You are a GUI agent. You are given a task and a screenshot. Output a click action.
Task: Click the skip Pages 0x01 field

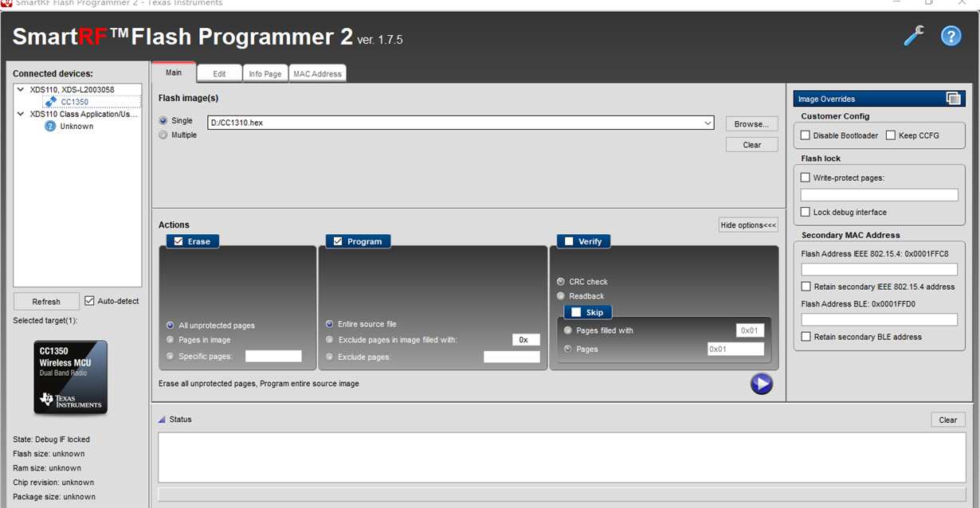point(735,350)
